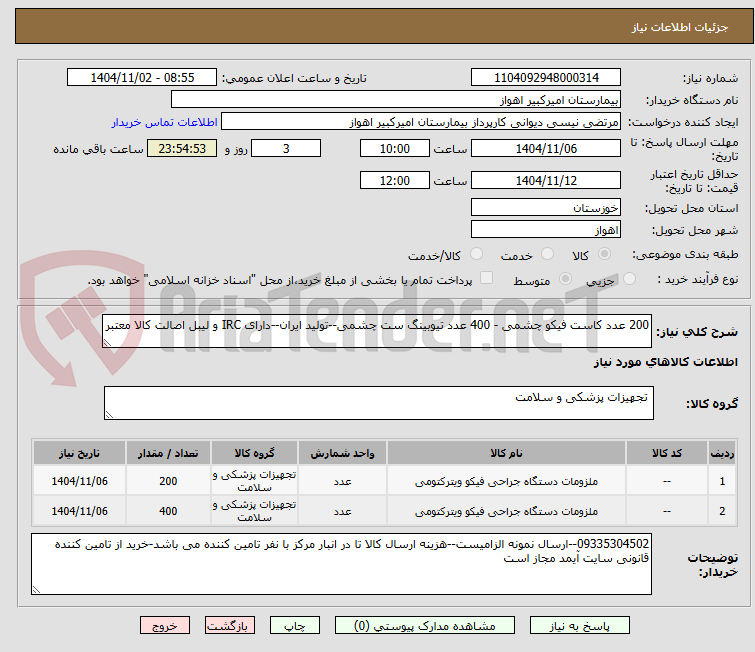Click quantity cell 400 in row 2
The image size is (755, 652).
(x=168, y=511)
